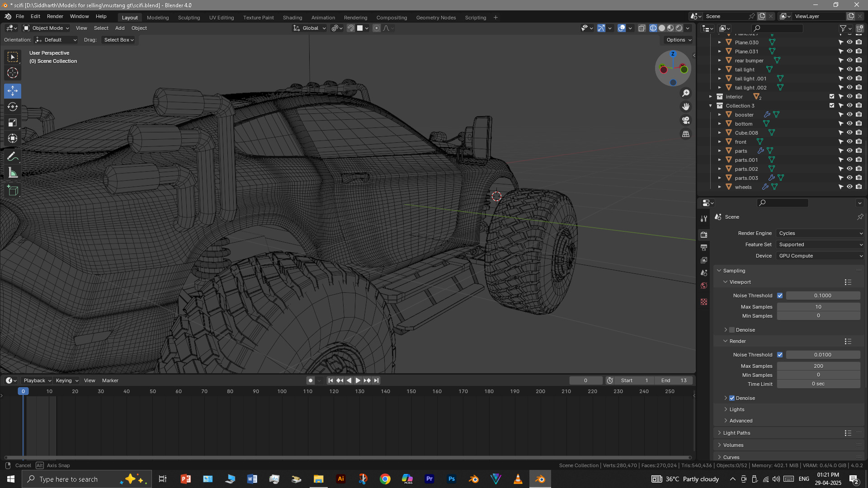
Task: Expand the Volumes panel
Action: pos(732,445)
